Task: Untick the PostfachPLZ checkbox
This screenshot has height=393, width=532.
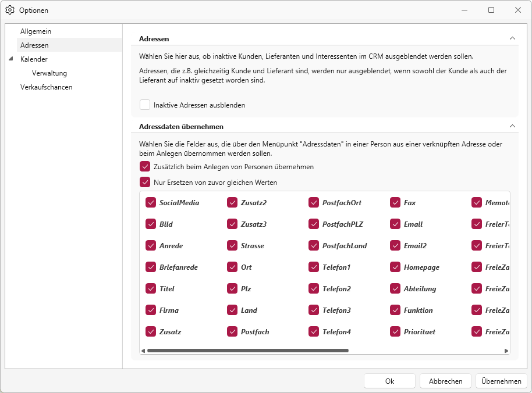Action: click(314, 224)
